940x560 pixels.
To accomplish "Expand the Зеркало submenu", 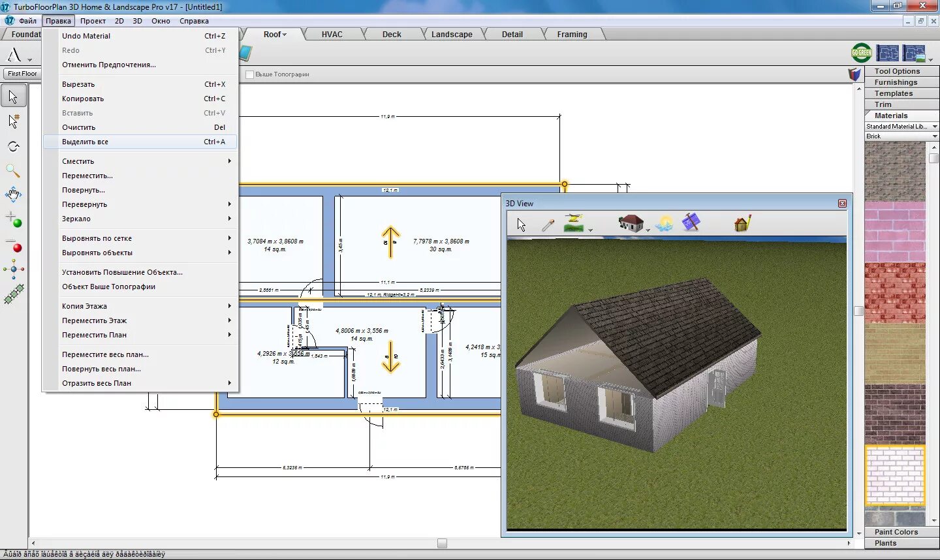I will [140, 219].
